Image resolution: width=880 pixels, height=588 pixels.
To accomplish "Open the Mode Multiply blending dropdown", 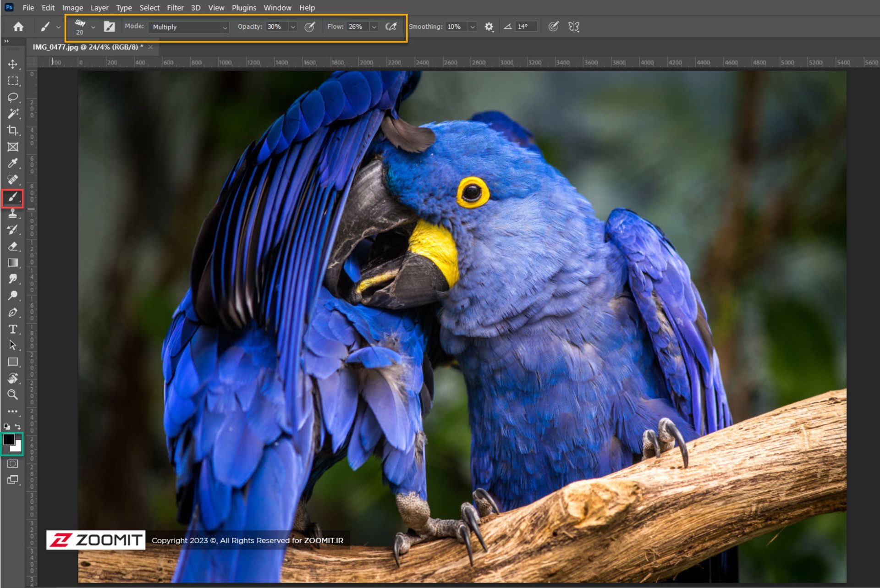I will 189,27.
